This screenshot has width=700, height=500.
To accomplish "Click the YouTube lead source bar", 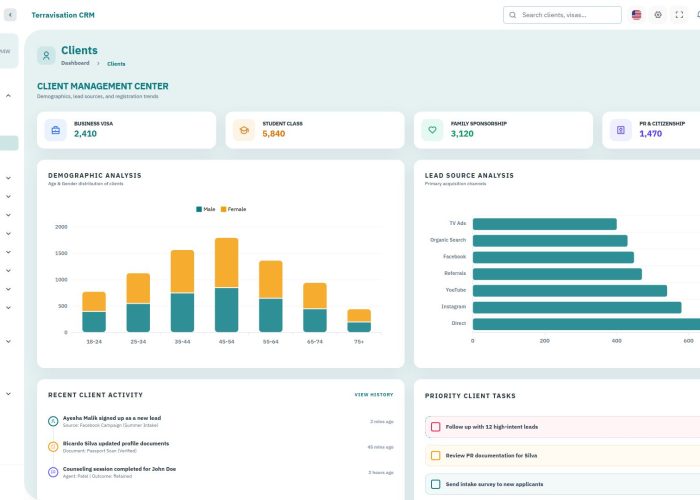I will point(570,291).
